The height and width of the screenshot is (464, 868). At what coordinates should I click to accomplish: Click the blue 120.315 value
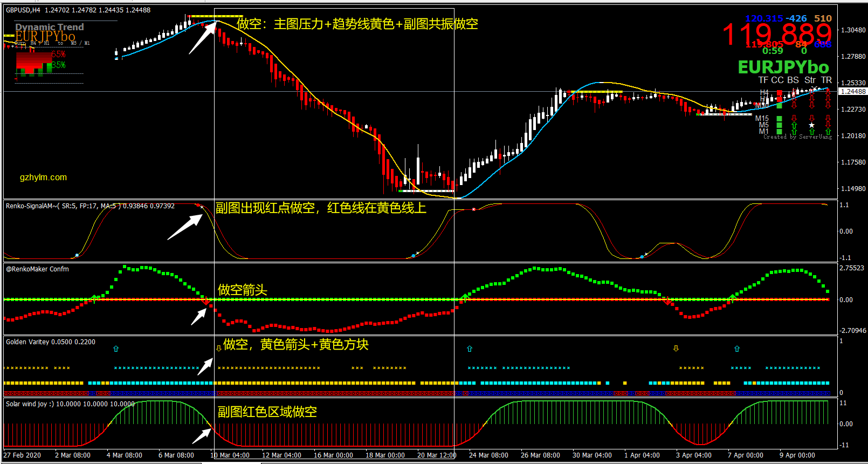pos(764,18)
